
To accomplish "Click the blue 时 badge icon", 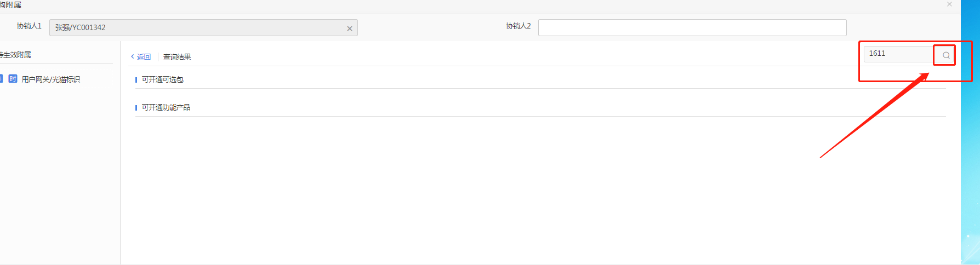I will point(13,79).
